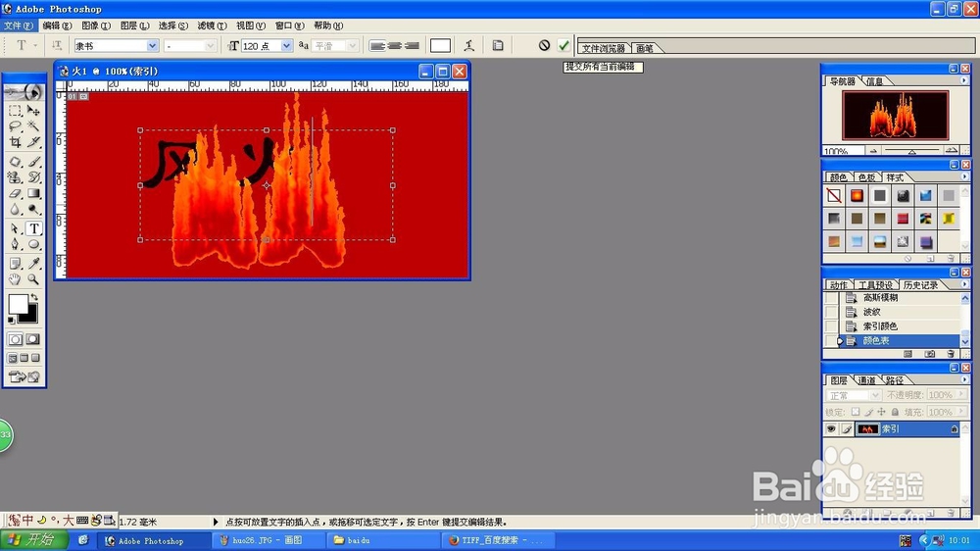This screenshot has width=980, height=551.
Task: Switch to the 动作 tab
Action: coord(838,285)
